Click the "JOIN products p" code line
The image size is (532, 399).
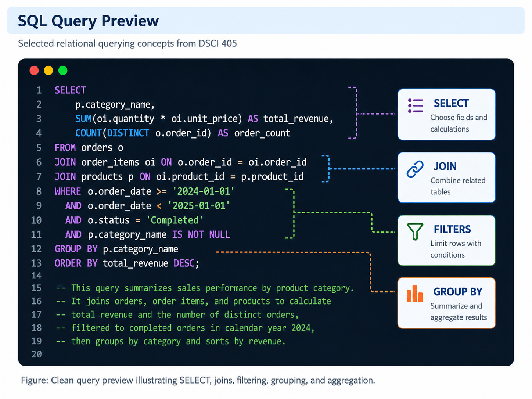pyautogui.click(x=179, y=177)
